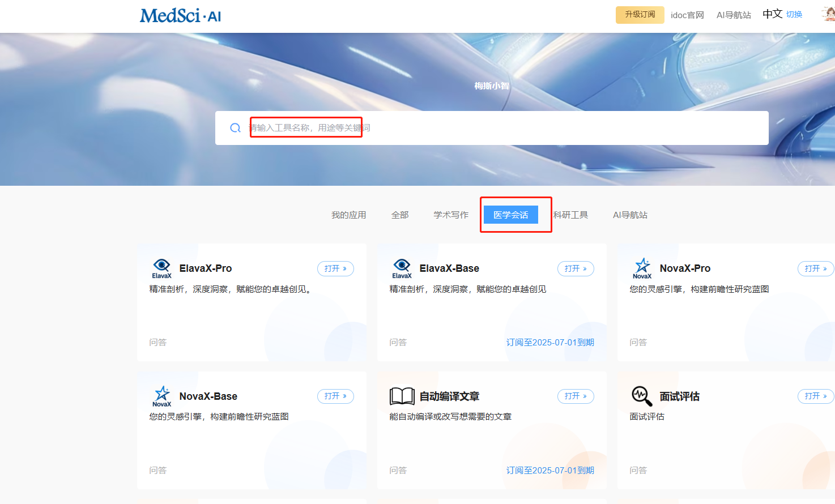Click the 面试评估 card title
This screenshot has height=504, width=835.
tap(679, 396)
